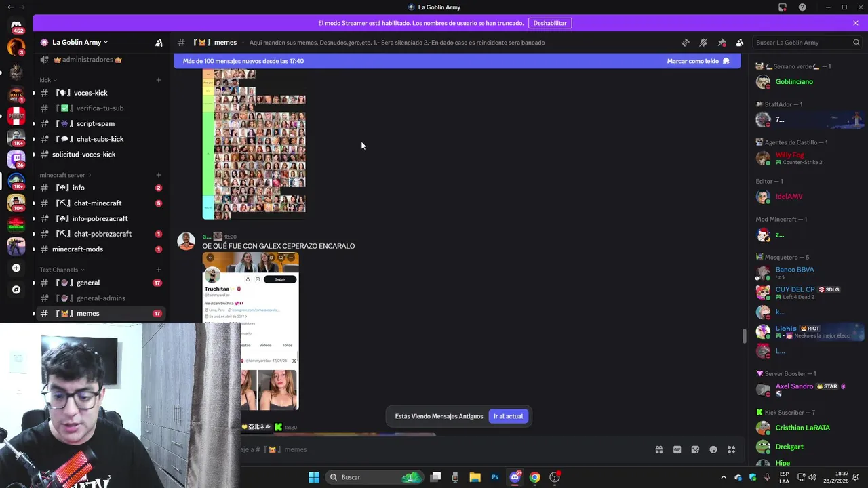Screen dimensions: 868x488
Task: Open Discover servers compass icon
Action: 16,289
